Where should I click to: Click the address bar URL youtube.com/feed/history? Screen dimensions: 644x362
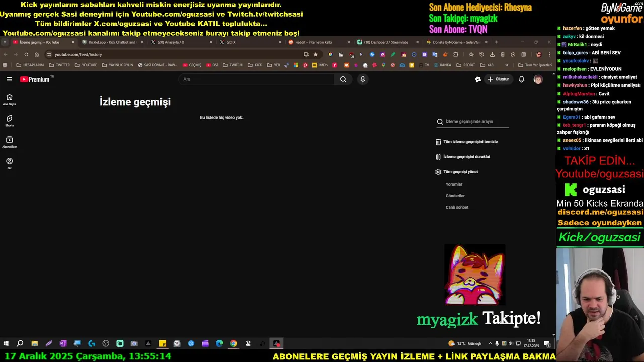(78, 54)
